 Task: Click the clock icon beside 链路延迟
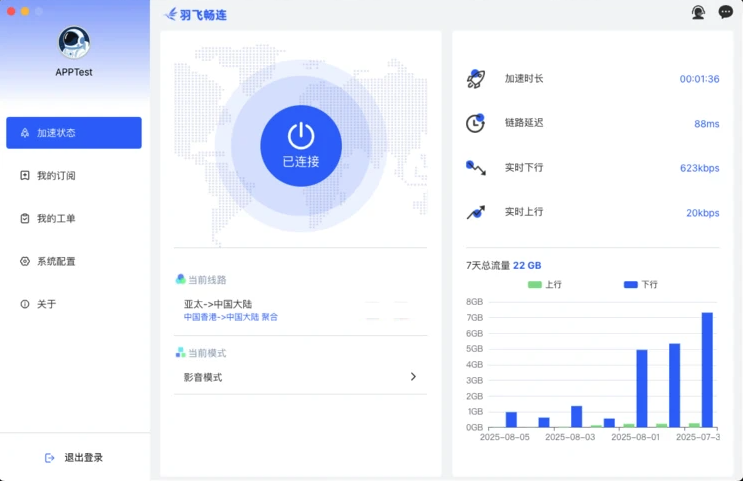[476, 123]
